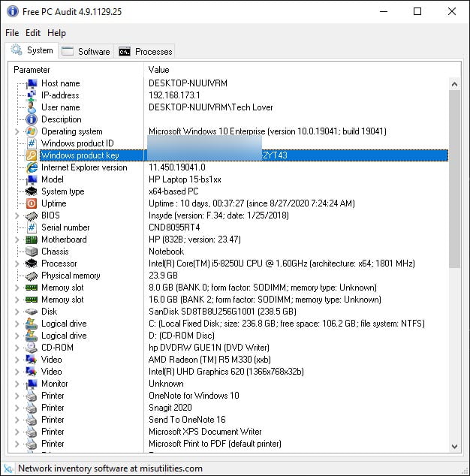Click the Motherboard icon
Screen dimensions: 470x476
coord(32,240)
